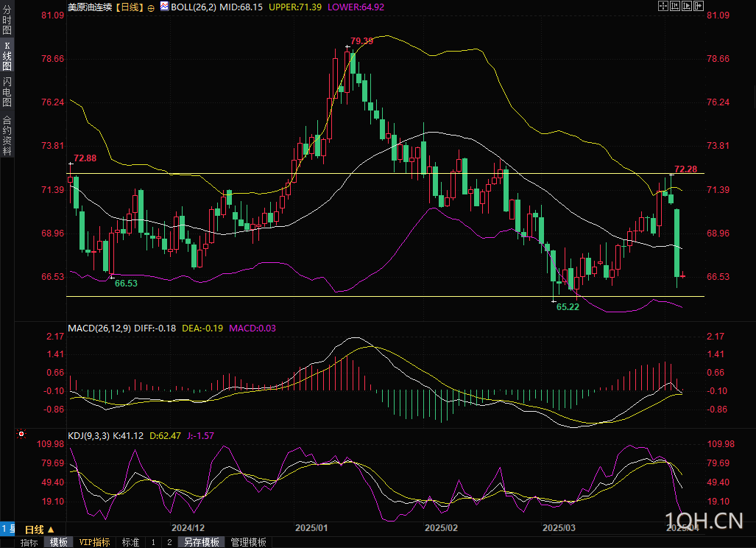Click the 管理模板 button

tap(248, 542)
